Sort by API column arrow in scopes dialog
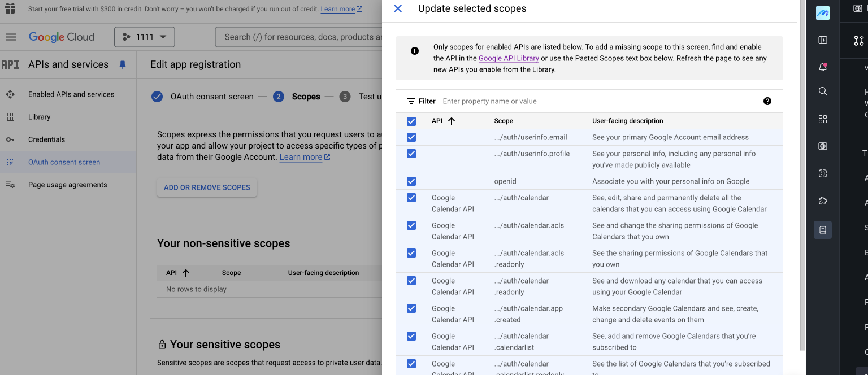The height and width of the screenshot is (375, 868). pos(452,121)
